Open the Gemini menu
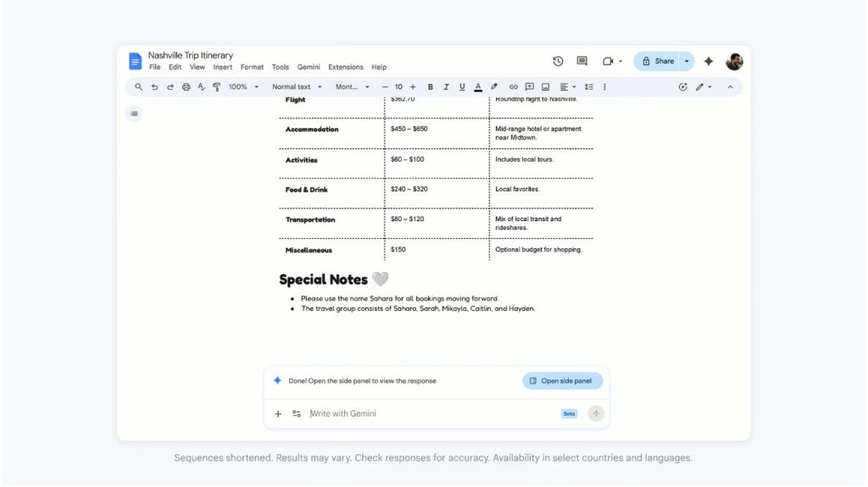 pyautogui.click(x=309, y=67)
